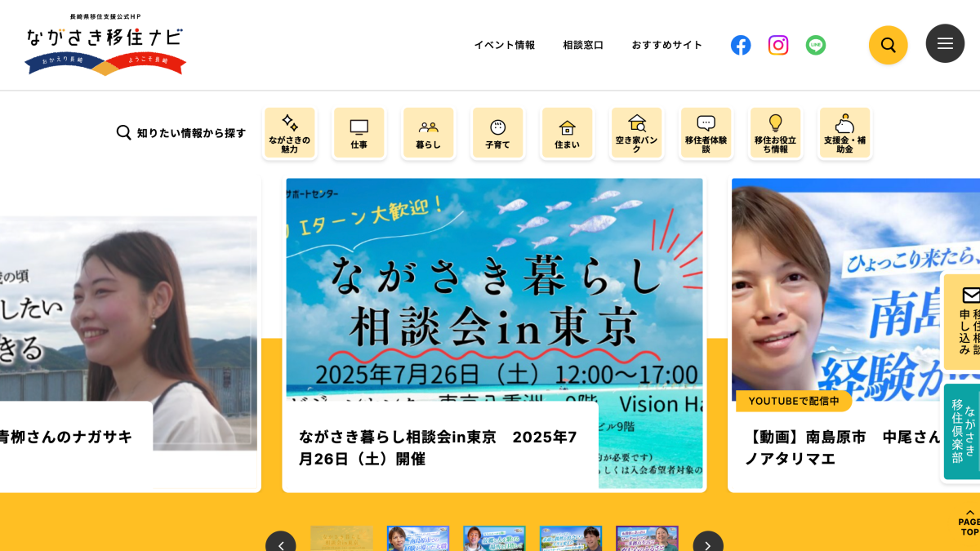Go to イベント情報 in top navigation
Screen dimensions: 980x551
tap(505, 45)
